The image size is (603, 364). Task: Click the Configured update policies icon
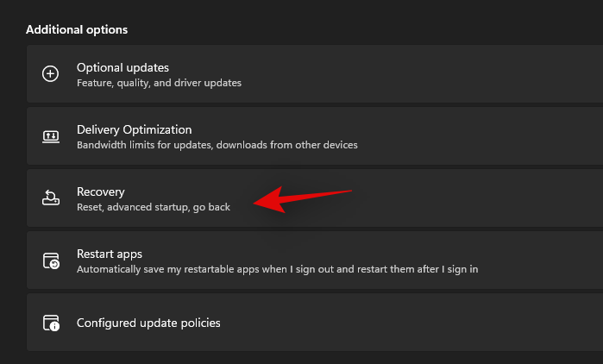click(51, 323)
